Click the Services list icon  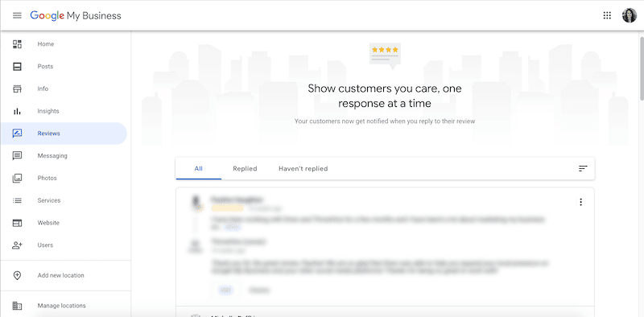click(x=17, y=200)
